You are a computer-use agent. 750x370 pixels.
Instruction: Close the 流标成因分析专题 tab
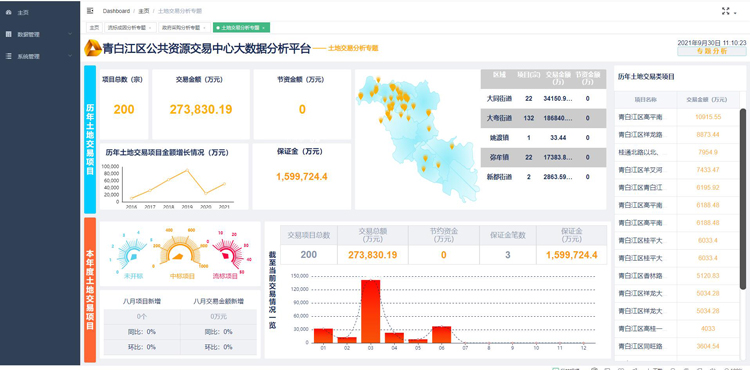(150, 28)
